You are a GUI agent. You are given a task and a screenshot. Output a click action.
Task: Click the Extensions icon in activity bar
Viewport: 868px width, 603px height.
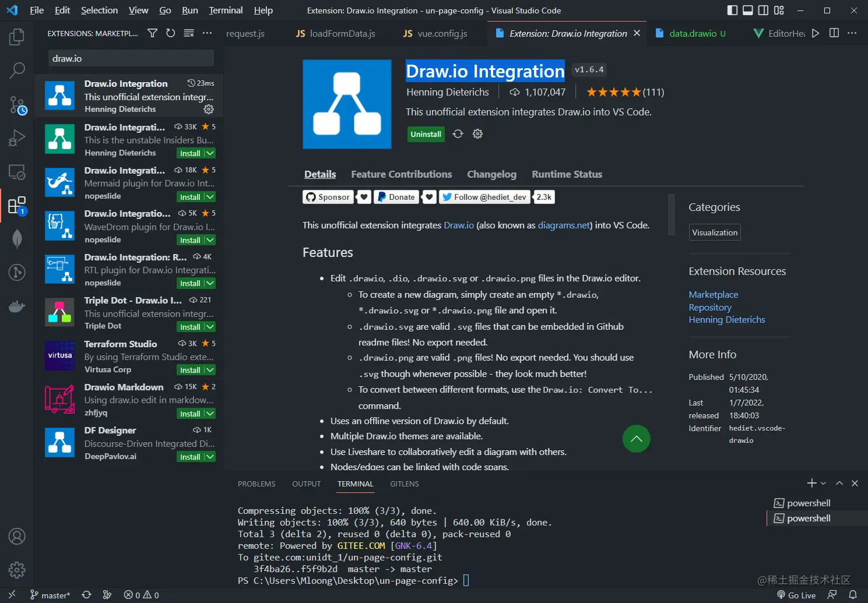17,206
